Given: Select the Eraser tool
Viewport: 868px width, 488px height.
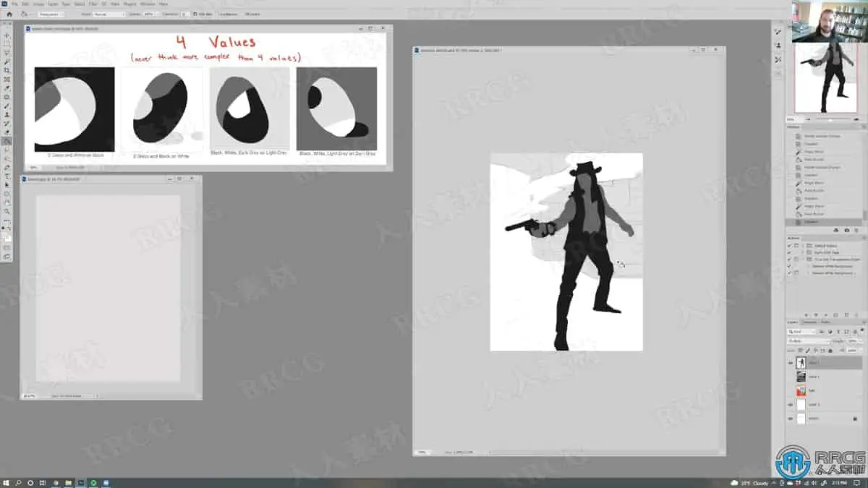Looking at the screenshot, I should coord(7,132).
